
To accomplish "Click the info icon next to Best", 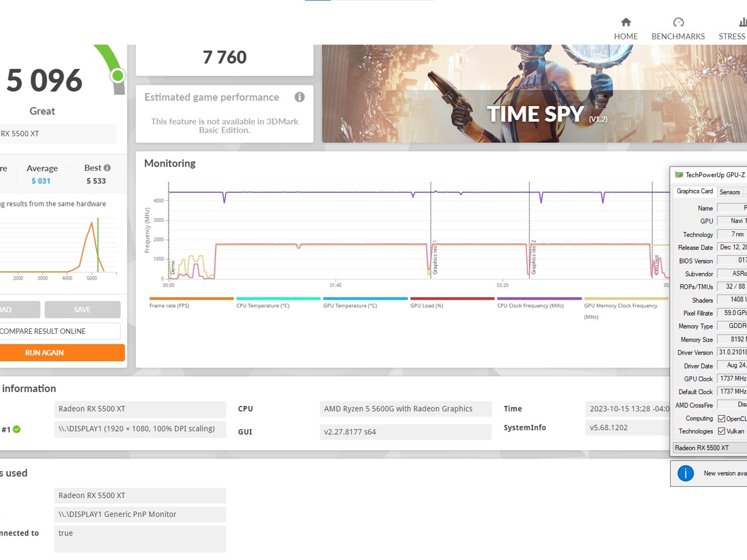I will (107, 168).
